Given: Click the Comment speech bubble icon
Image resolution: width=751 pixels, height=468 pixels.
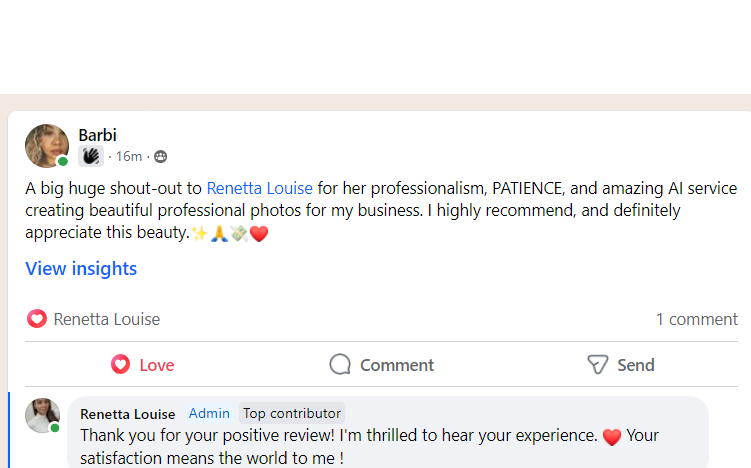Looking at the screenshot, I should [340, 365].
